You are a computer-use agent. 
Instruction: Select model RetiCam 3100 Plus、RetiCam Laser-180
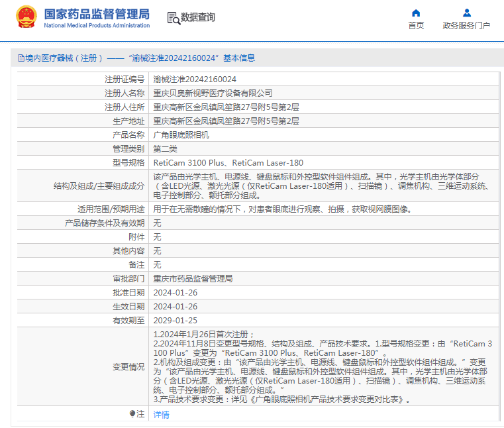(x=228, y=163)
